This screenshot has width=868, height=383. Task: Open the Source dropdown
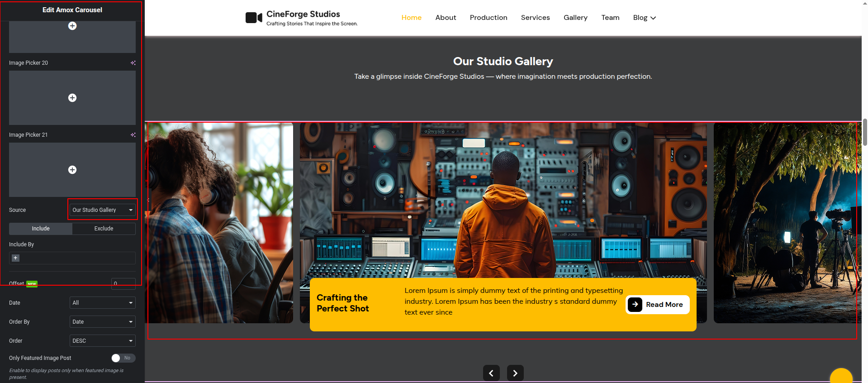pyautogui.click(x=103, y=210)
